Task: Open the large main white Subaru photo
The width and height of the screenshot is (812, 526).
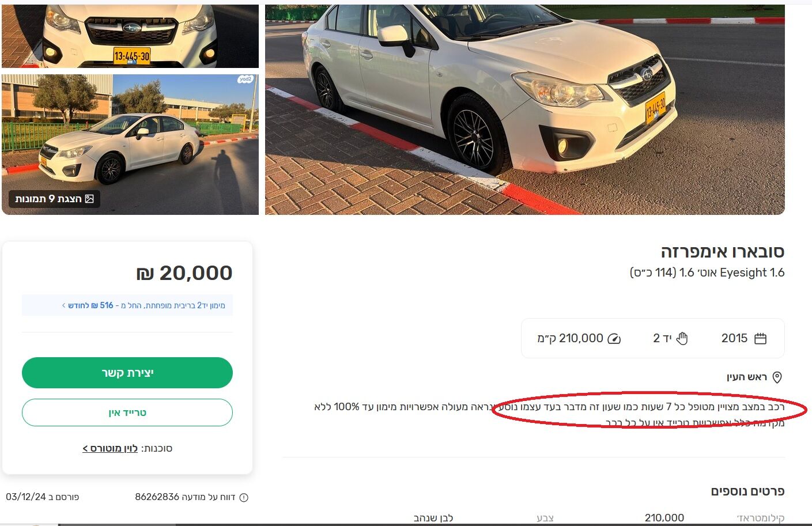Action: click(525, 109)
